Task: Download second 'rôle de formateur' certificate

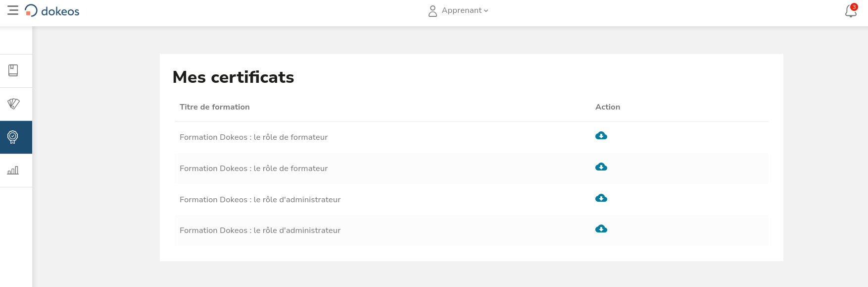Action: [601, 167]
